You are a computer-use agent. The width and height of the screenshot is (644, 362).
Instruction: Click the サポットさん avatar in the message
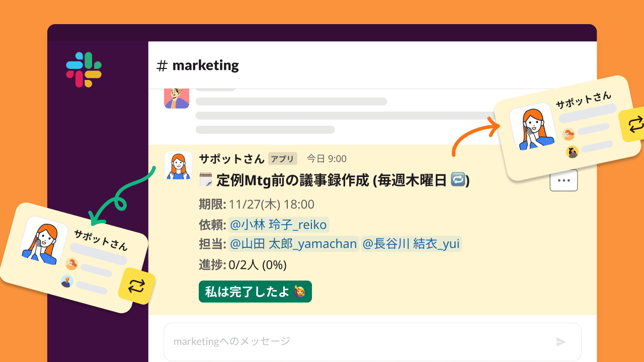coord(178,165)
